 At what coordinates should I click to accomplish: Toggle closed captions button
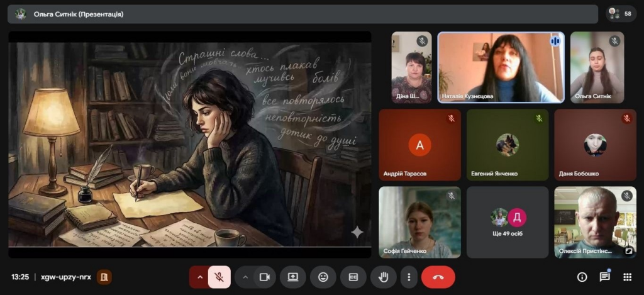coord(353,277)
